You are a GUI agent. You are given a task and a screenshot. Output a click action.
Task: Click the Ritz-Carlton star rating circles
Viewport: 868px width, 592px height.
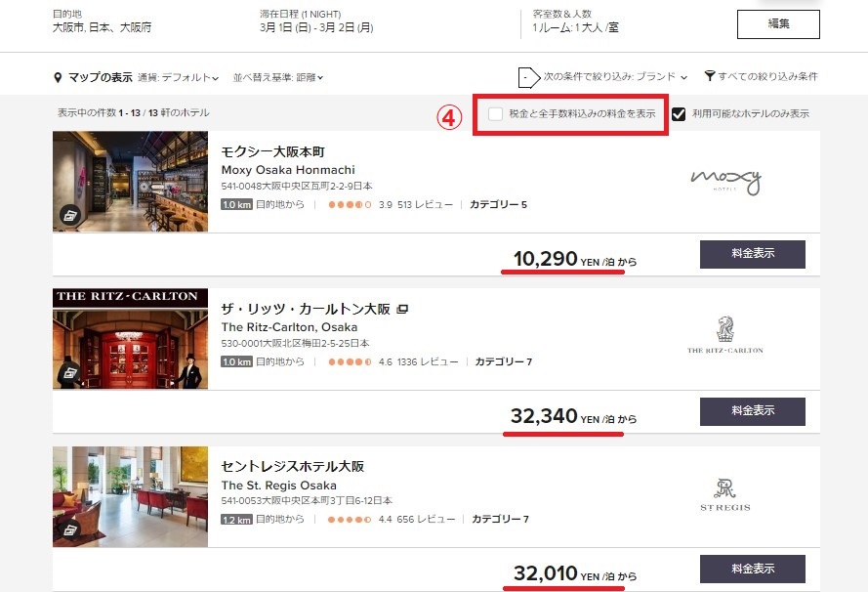(x=350, y=362)
